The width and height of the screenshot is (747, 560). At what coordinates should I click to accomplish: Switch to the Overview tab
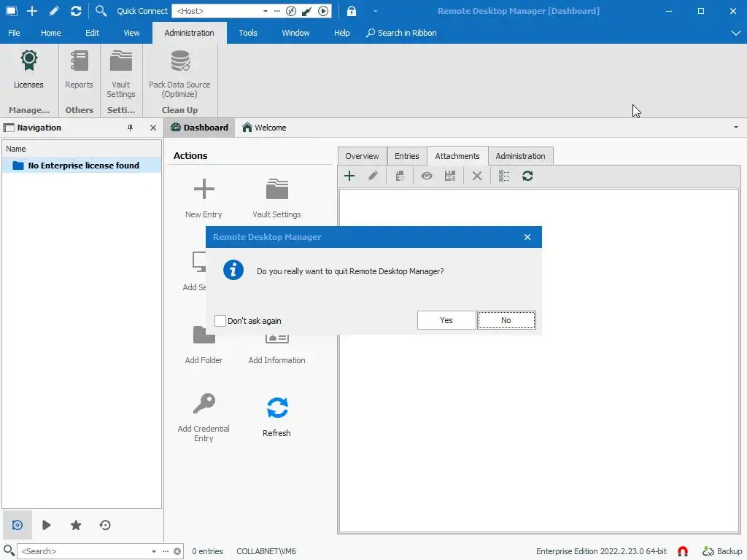point(362,156)
